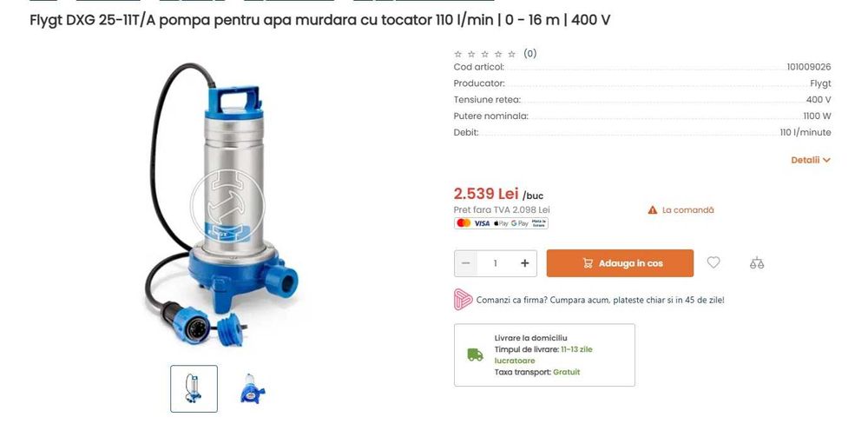The image size is (868, 444).
Task: Click the orange warning triangle near La comanda
Action: 653,210
